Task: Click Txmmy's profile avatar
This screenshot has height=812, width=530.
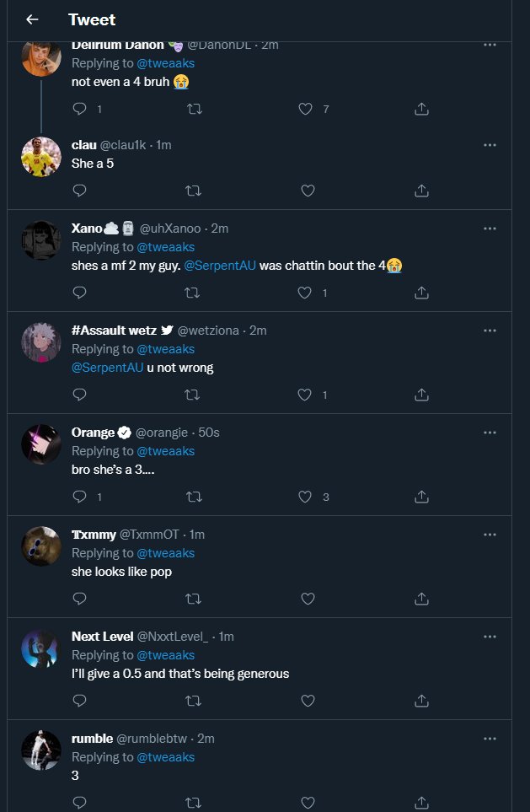Action: [41, 546]
